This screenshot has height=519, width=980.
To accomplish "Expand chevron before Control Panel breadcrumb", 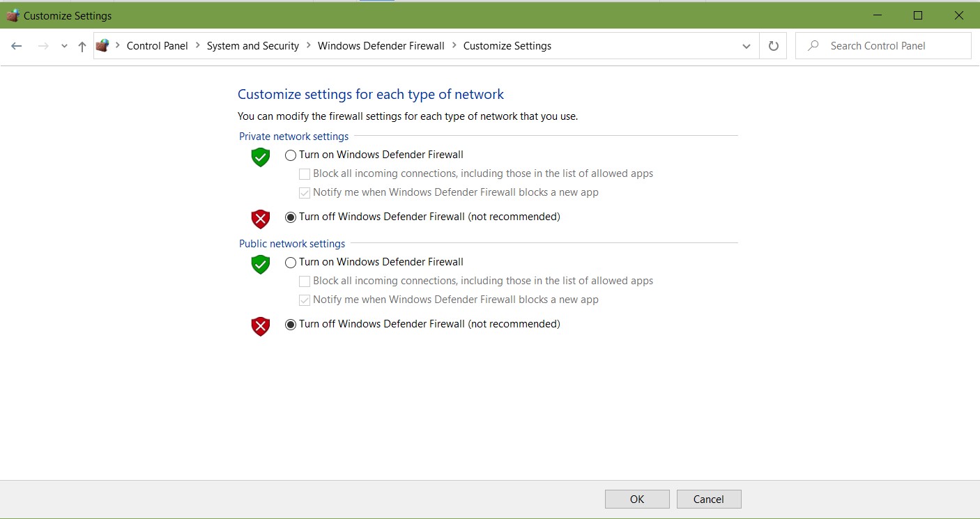I will pyautogui.click(x=118, y=46).
